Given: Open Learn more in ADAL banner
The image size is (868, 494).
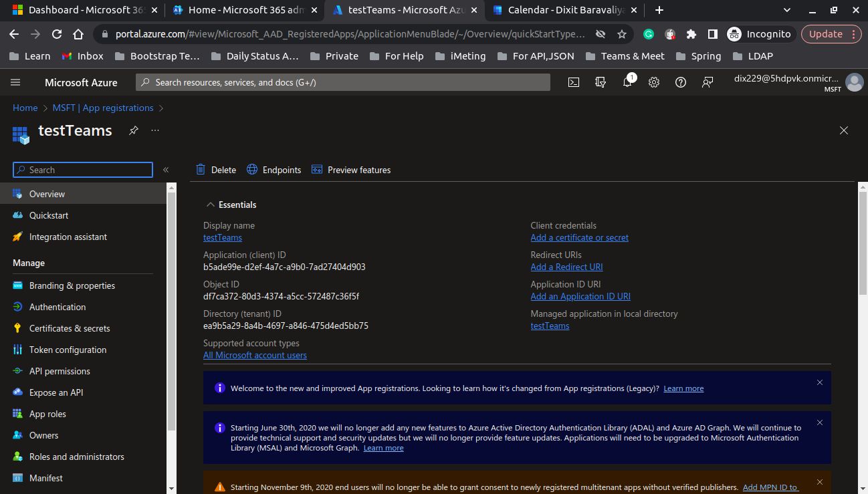Looking at the screenshot, I should [383, 448].
